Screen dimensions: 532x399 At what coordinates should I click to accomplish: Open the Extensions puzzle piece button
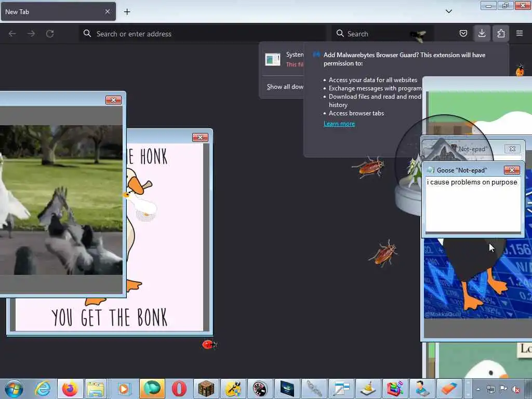click(x=501, y=33)
